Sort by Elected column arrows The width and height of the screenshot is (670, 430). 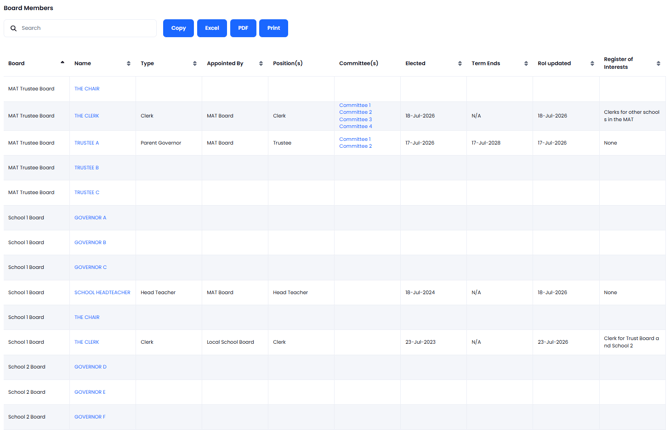click(x=460, y=63)
